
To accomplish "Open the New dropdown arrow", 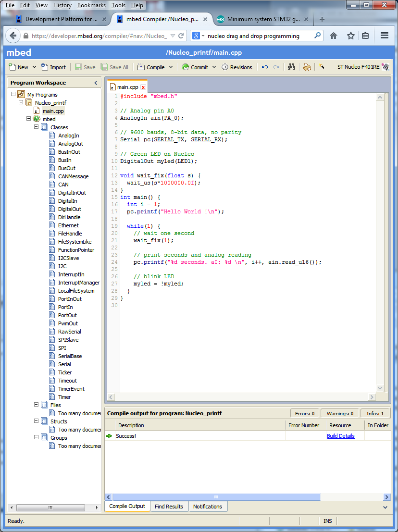I will click(x=34, y=67).
